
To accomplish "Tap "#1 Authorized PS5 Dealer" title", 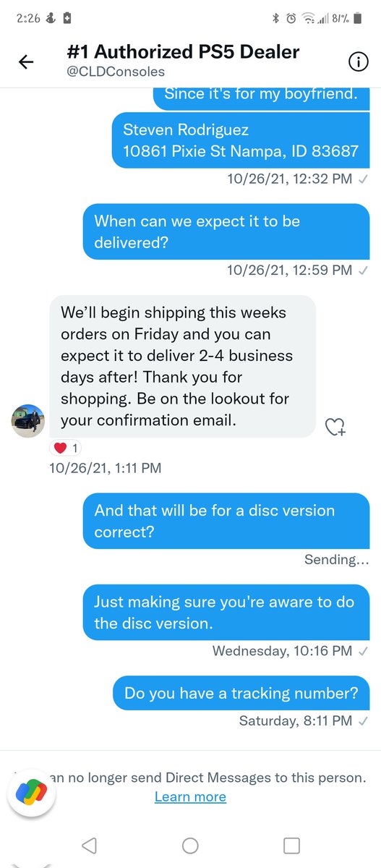I will pyautogui.click(x=184, y=51).
